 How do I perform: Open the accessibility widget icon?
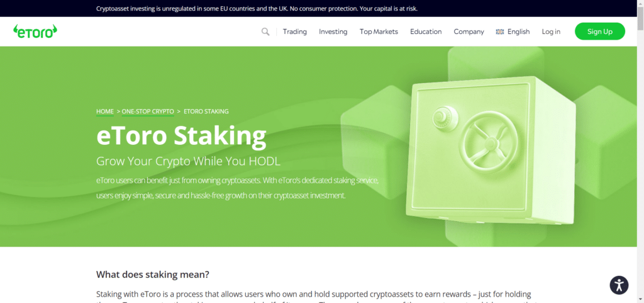point(619,285)
